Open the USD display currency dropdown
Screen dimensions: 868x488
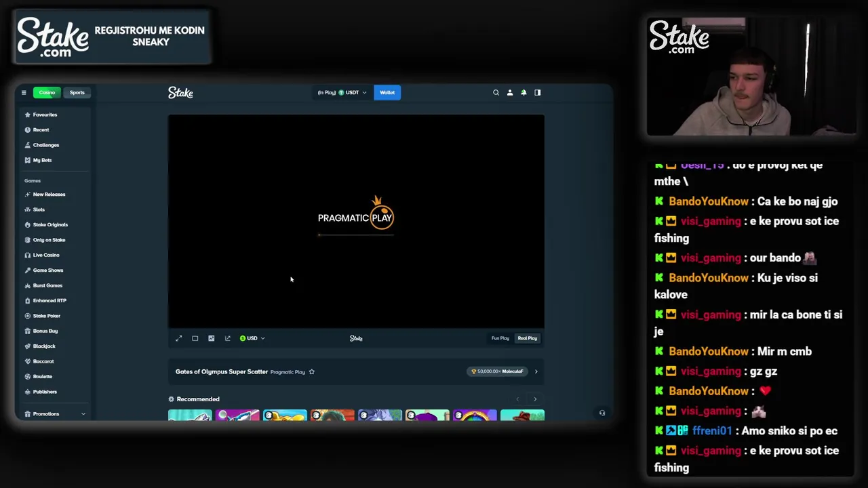[252, 338]
